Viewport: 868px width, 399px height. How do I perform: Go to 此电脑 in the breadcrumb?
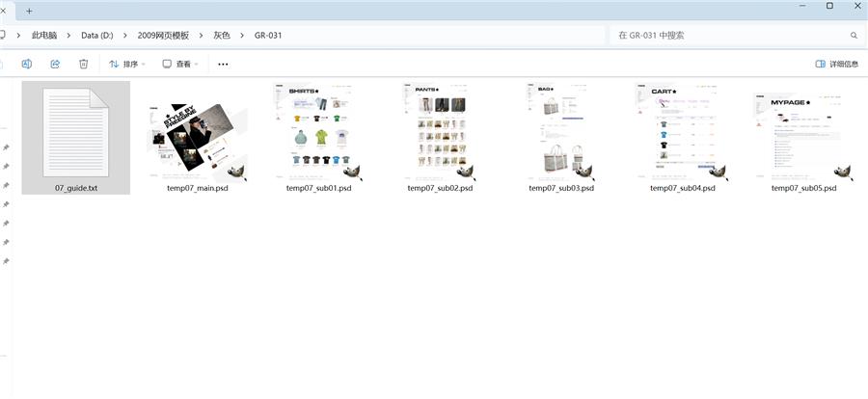pos(44,36)
